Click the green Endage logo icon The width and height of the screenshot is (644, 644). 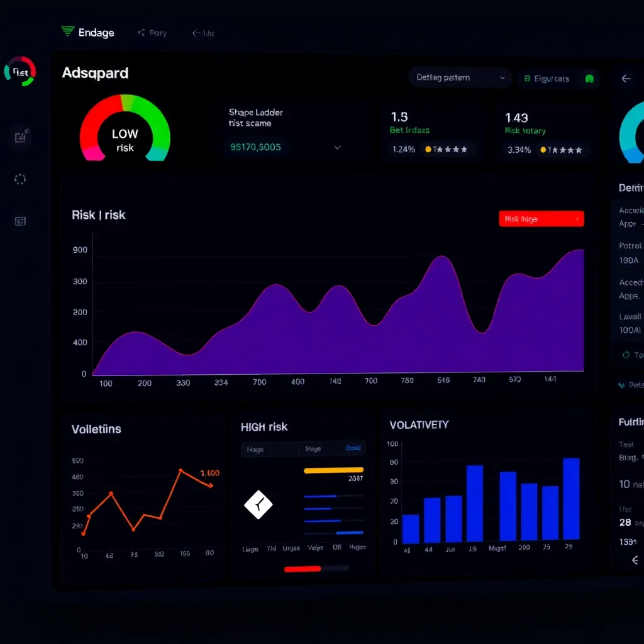click(x=67, y=31)
